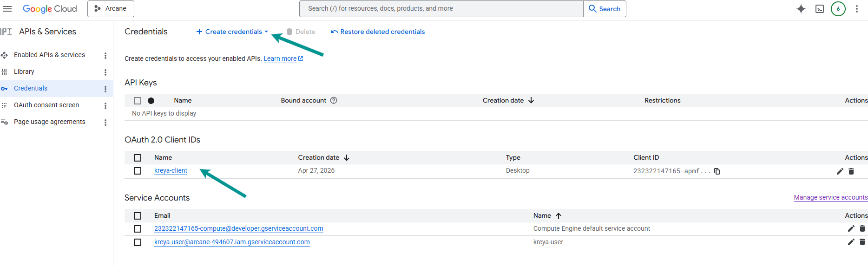Open the main navigation hamburger menu
Image resolution: width=868 pixels, height=266 pixels.
[x=7, y=9]
